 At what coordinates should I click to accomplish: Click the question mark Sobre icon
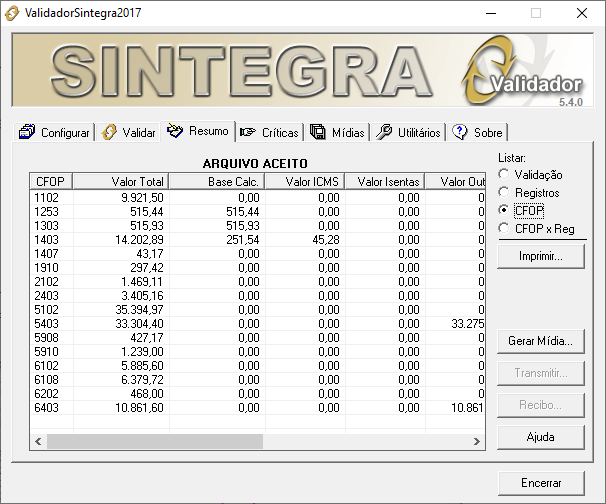[x=461, y=133]
